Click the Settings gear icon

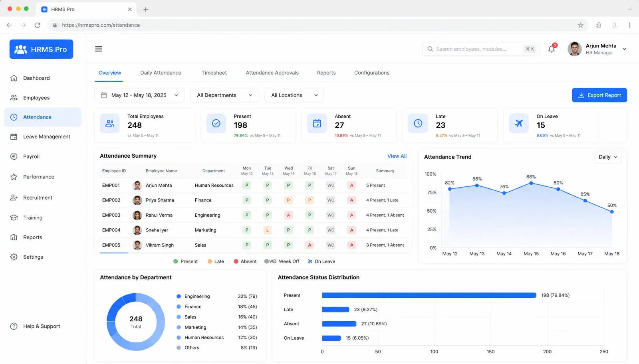[14, 257]
